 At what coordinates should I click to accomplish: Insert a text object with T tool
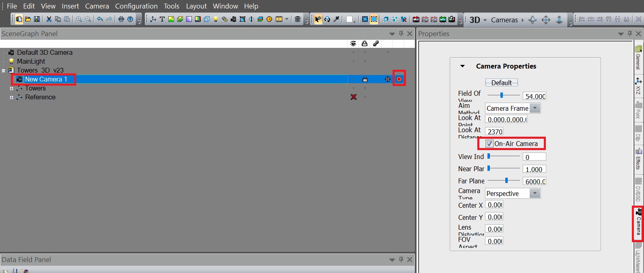(162, 19)
